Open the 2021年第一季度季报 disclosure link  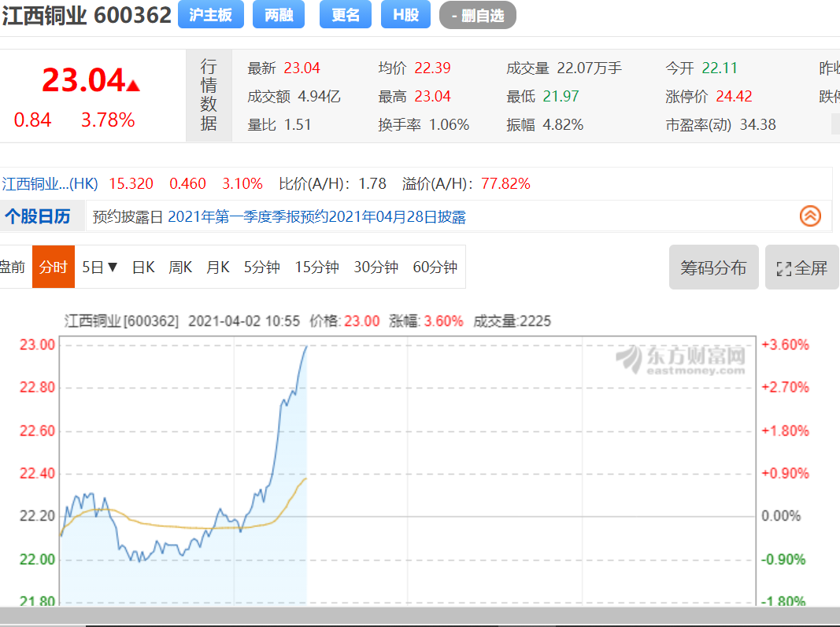316,217
